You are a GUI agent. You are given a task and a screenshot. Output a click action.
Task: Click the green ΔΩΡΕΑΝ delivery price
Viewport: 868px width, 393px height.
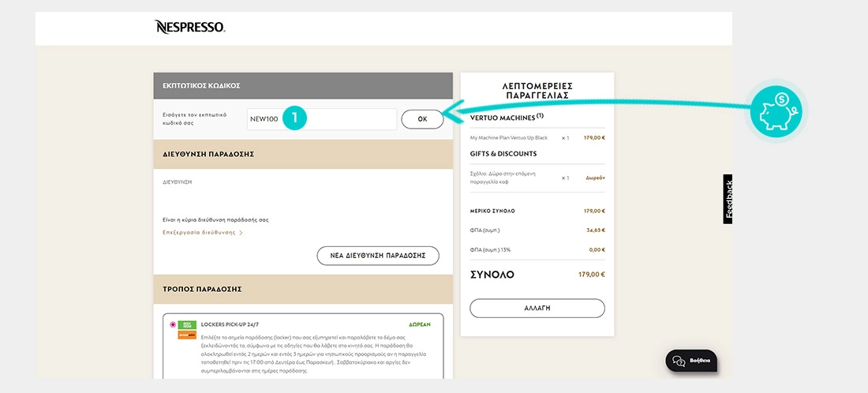[x=420, y=324]
